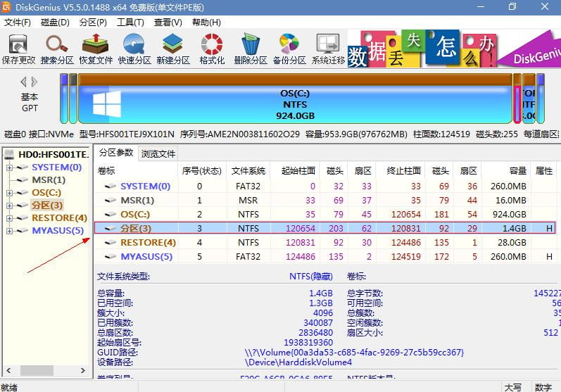Image resolution: width=561 pixels, height=392 pixels.
Task: Click the drive icon beside OS(C:) in the table
Action: tap(111, 214)
